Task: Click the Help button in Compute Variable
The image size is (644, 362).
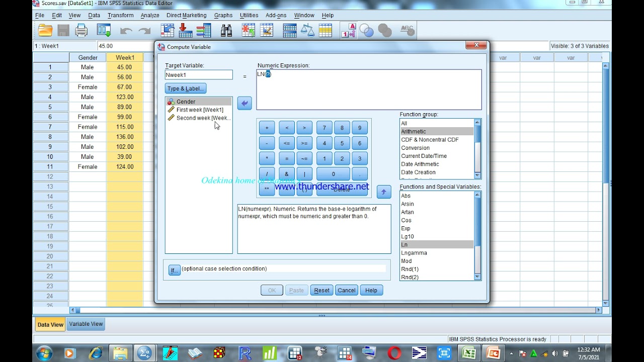Action: pyautogui.click(x=371, y=290)
